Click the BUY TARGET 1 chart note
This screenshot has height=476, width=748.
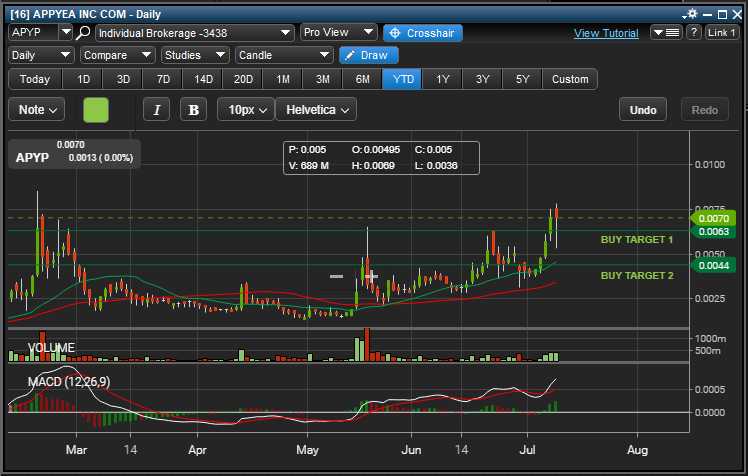pyautogui.click(x=637, y=239)
